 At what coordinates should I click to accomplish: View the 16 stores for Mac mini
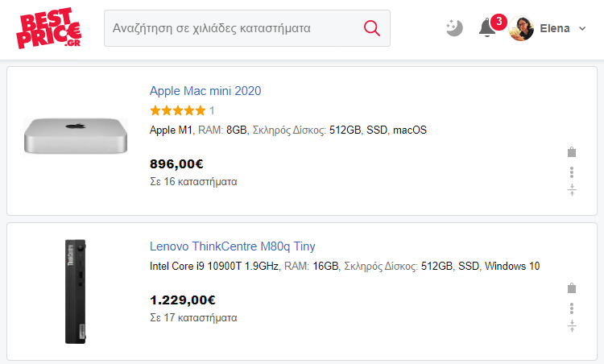(x=193, y=181)
